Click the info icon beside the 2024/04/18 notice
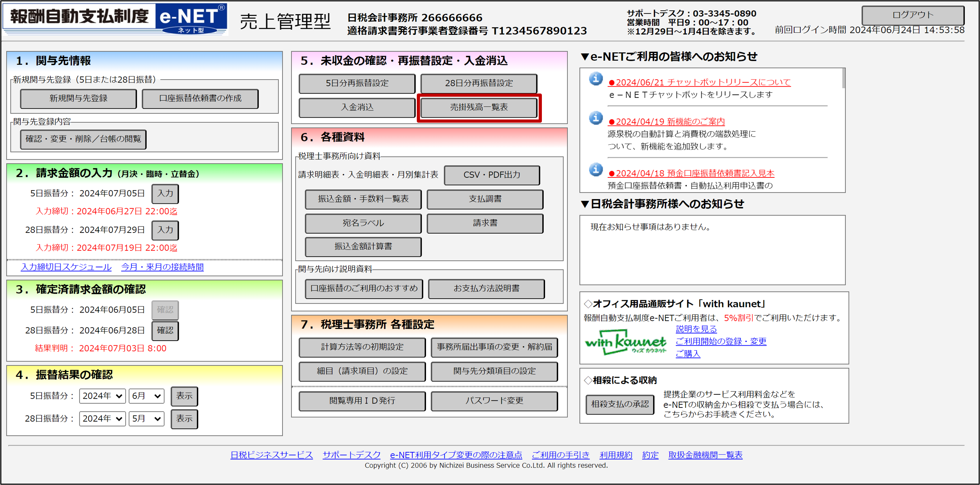Image resolution: width=980 pixels, height=485 pixels. coord(596,169)
